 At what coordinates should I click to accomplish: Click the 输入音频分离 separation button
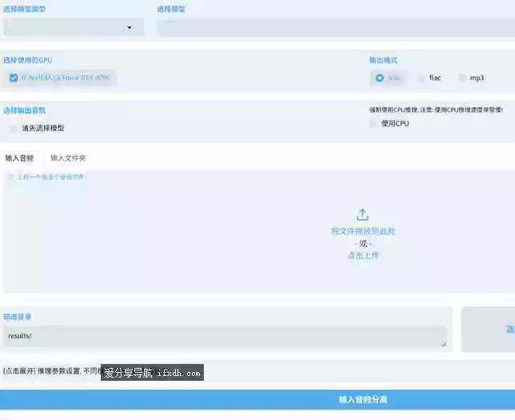(x=257, y=400)
